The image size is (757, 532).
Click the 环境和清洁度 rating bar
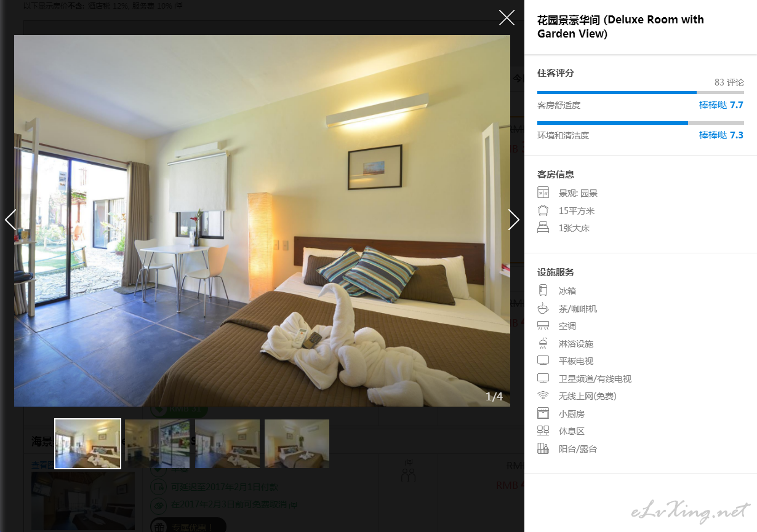(640, 123)
